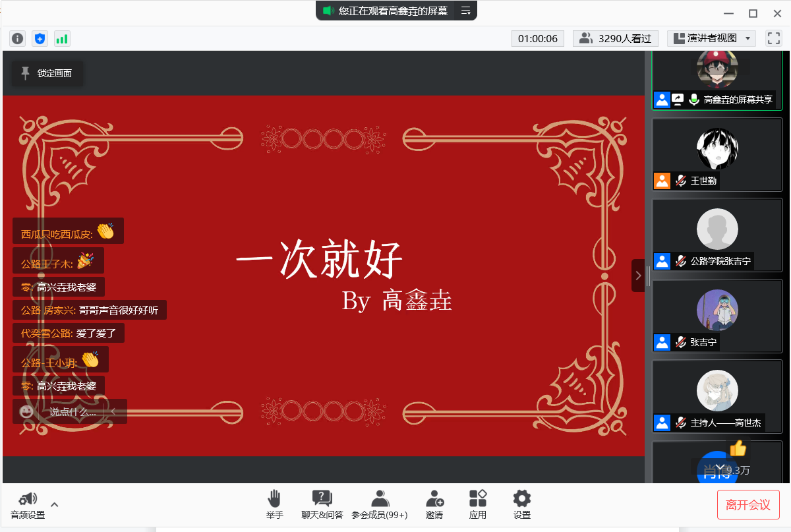Toggle 锁定画面 pin screen
Viewport: 791px width, 532px height.
click(47, 73)
